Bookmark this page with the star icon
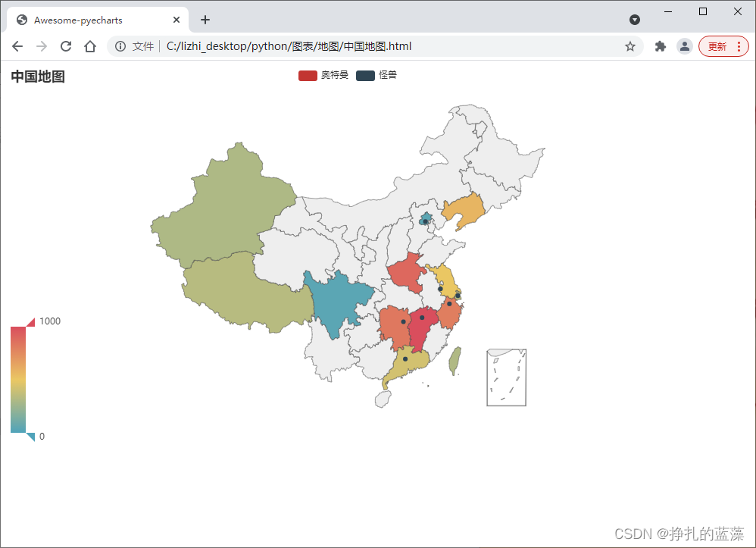The image size is (756, 548). [630, 46]
